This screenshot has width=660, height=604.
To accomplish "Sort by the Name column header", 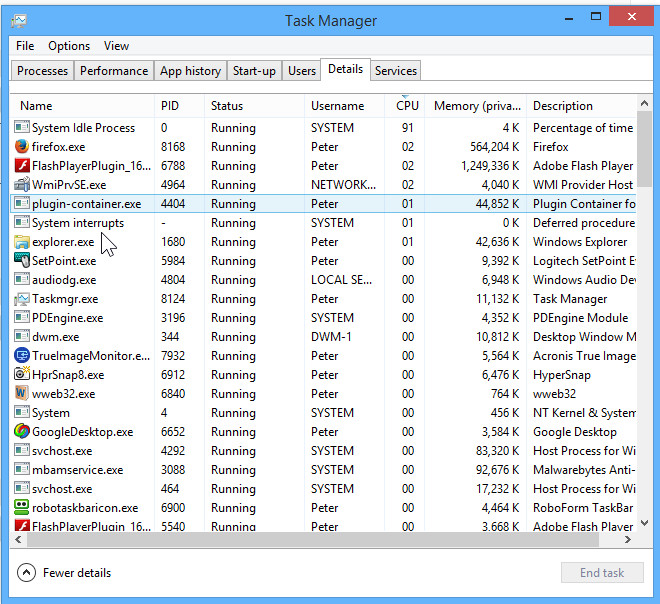I will tap(36, 106).
